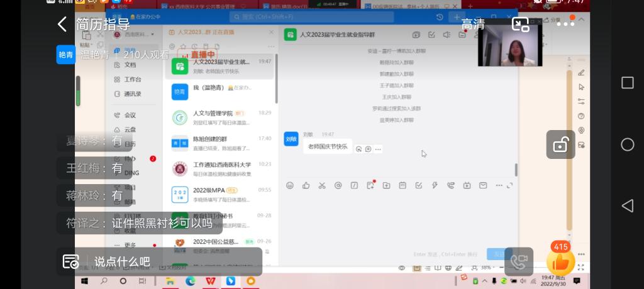Click the DingTalk search box
This screenshot has height=289, width=644.
click(311, 17)
